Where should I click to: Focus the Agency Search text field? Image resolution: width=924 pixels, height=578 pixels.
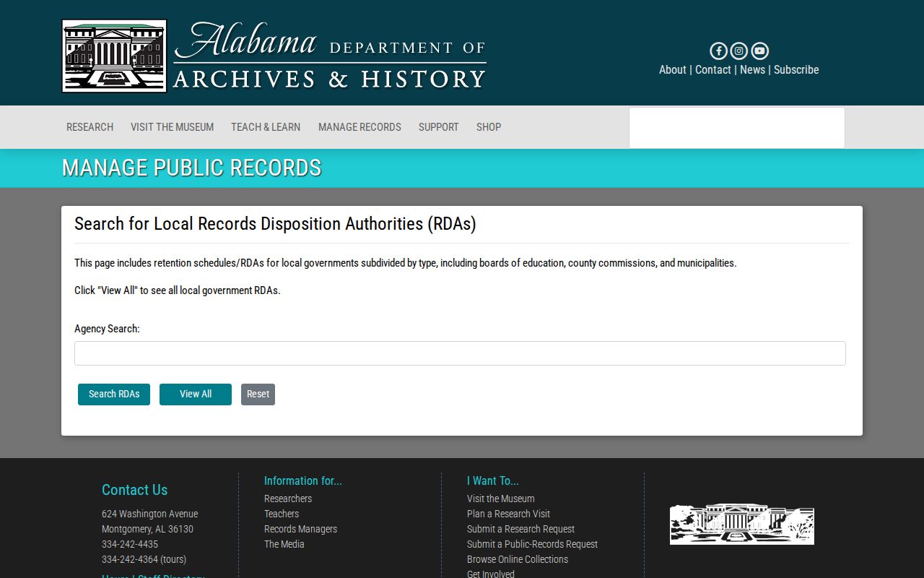tap(460, 353)
